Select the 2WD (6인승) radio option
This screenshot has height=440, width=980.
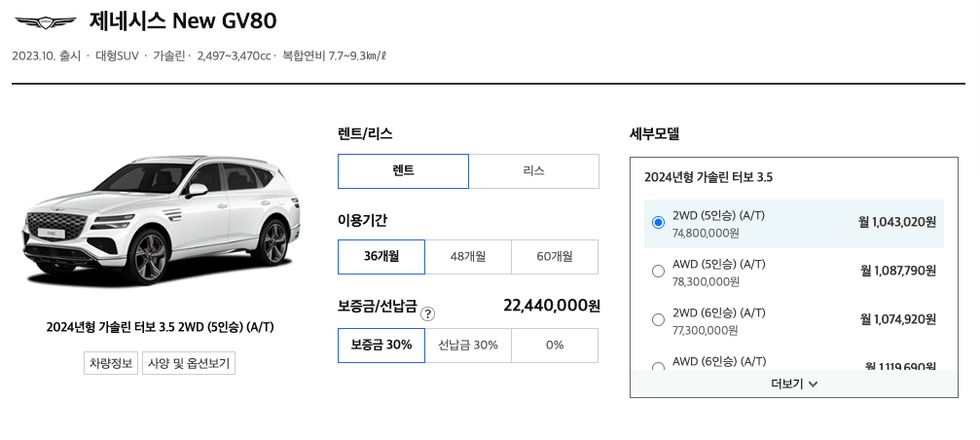658,320
